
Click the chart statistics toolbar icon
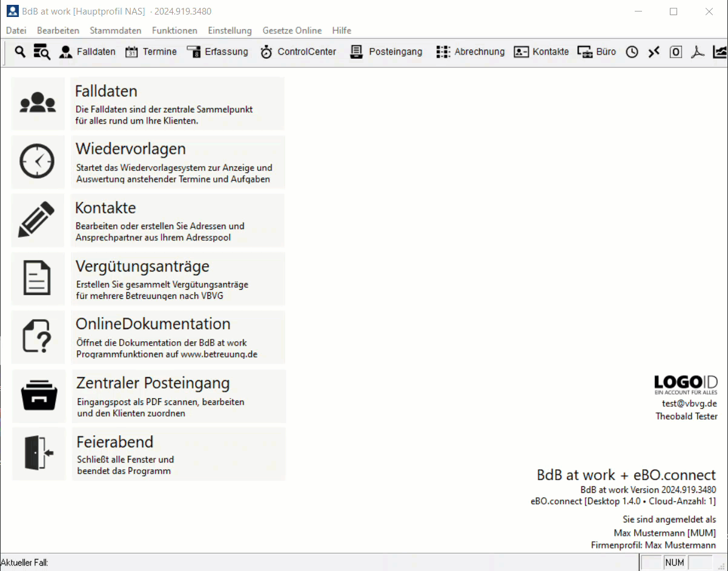point(720,52)
